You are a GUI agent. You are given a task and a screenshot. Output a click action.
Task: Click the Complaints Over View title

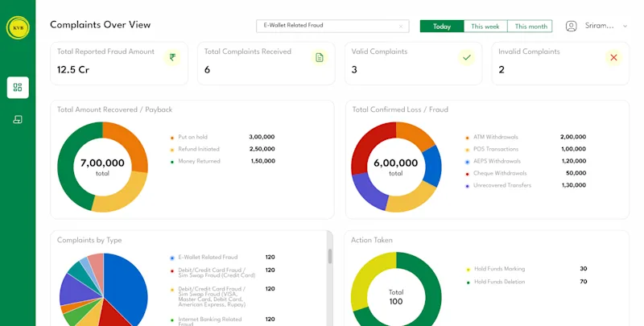100,25
